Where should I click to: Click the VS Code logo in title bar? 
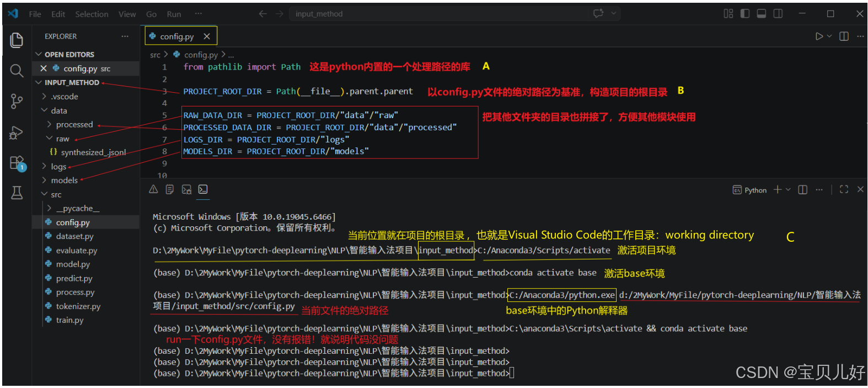pyautogui.click(x=13, y=14)
